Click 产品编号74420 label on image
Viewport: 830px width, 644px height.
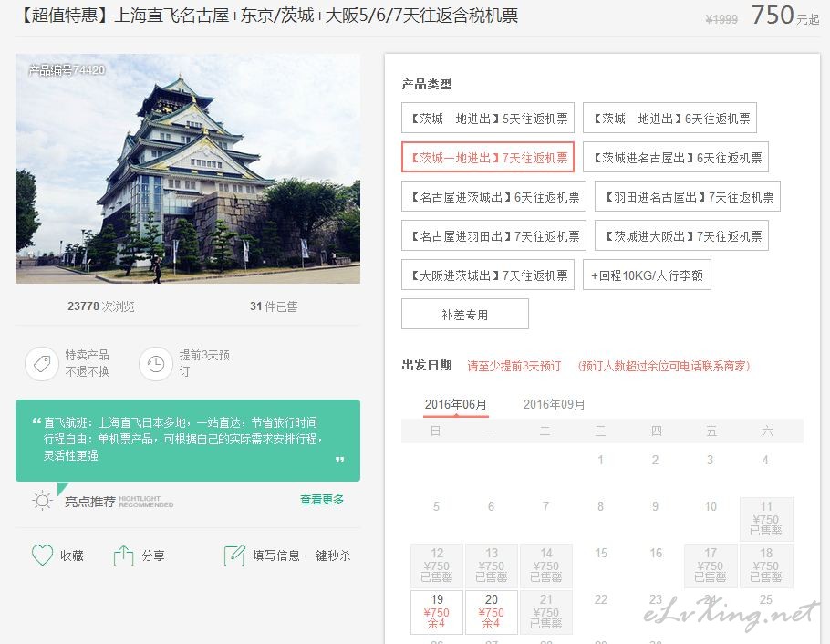[x=67, y=70]
